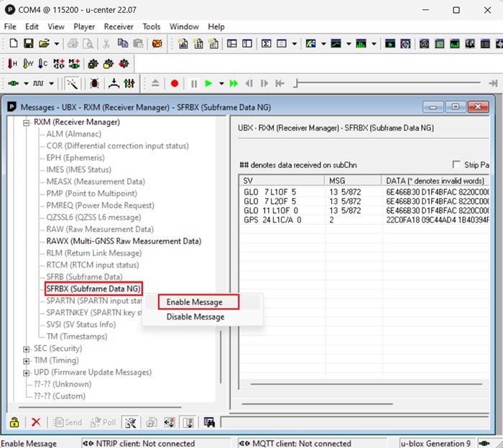The height and width of the screenshot is (448, 503).
Task: Toggle the Strip Pa checkbox
Action: [x=457, y=165]
